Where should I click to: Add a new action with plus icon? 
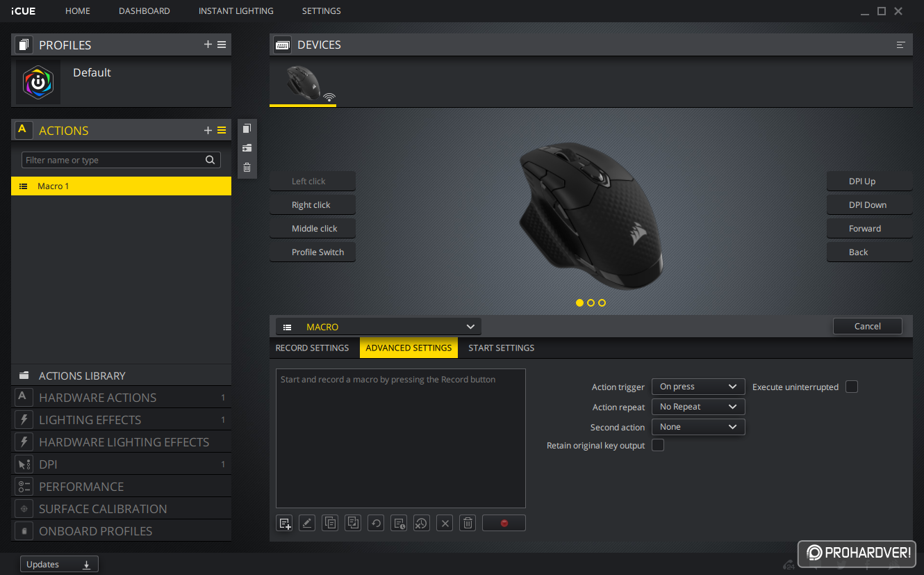[x=208, y=130]
